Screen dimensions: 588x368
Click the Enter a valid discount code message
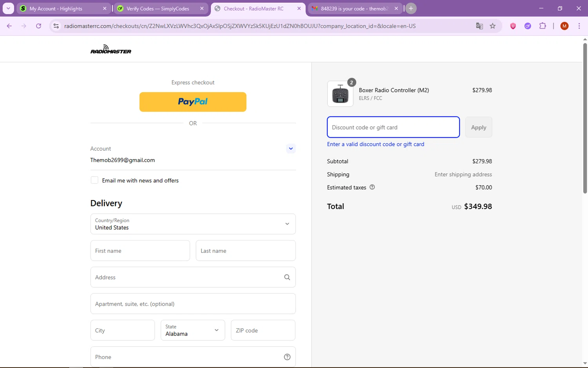pos(376,144)
